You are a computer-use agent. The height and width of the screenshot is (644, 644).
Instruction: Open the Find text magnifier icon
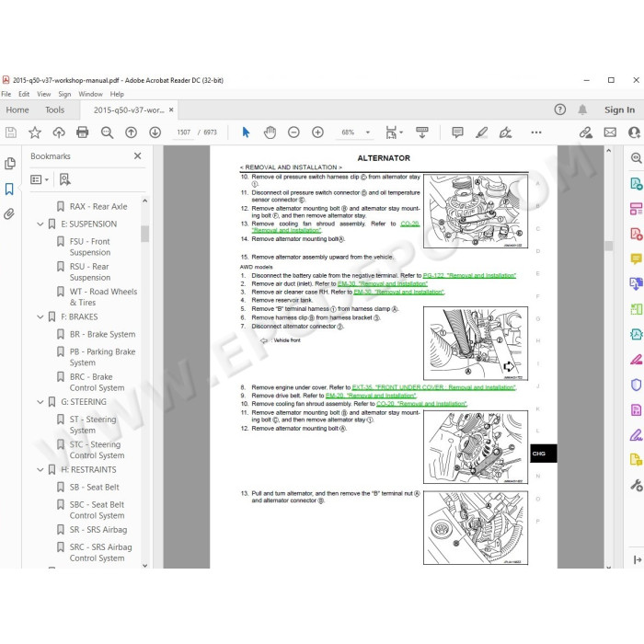tap(107, 132)
